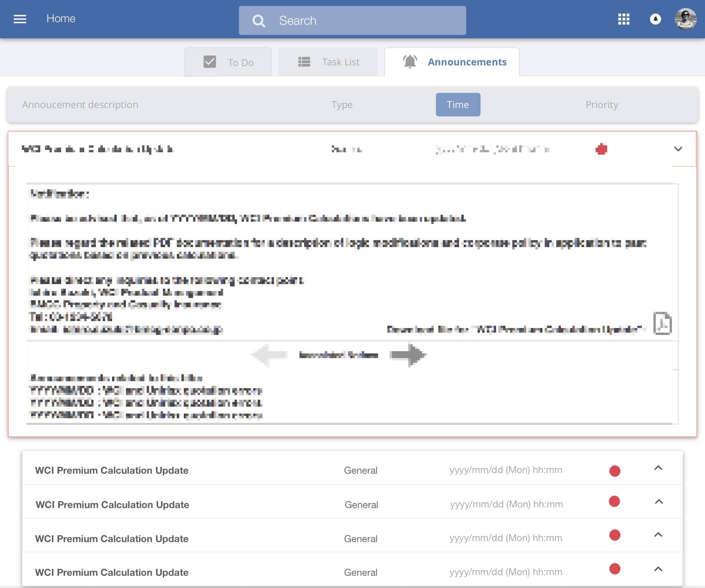Image resolution: width=705 pixels, height=588 pixels.
Task: Expand the first collapsed WCI announcement
Action: click(x=658, y=468)
